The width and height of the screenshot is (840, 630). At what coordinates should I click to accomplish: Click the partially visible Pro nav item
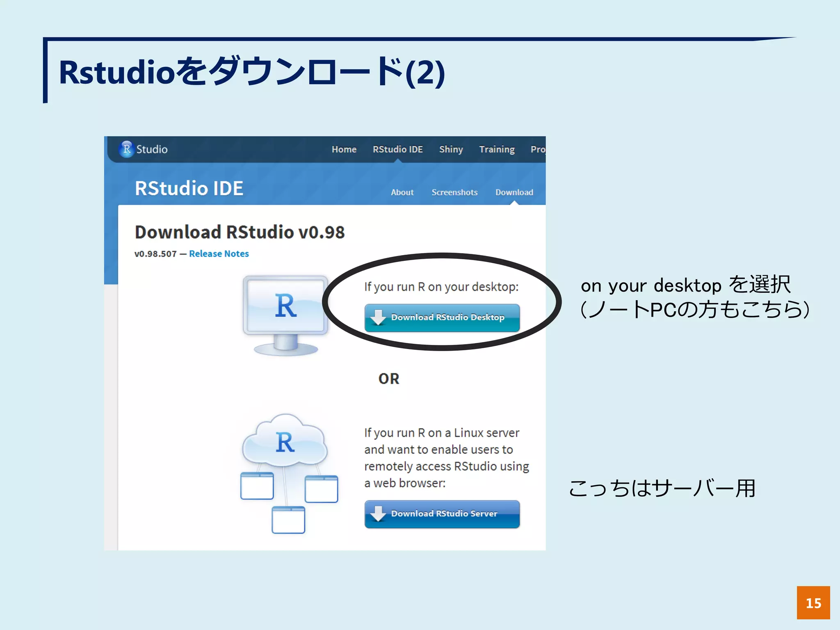pyautogui.click(x=538, y=150)
